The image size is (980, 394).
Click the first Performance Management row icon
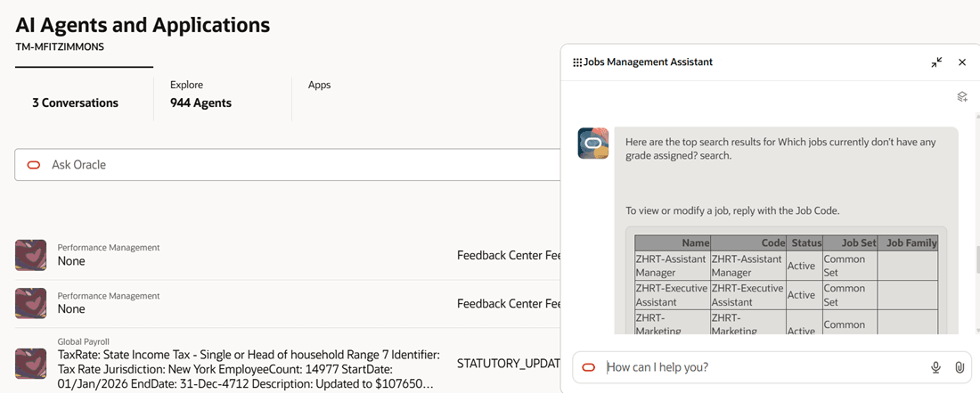(30, 255)
